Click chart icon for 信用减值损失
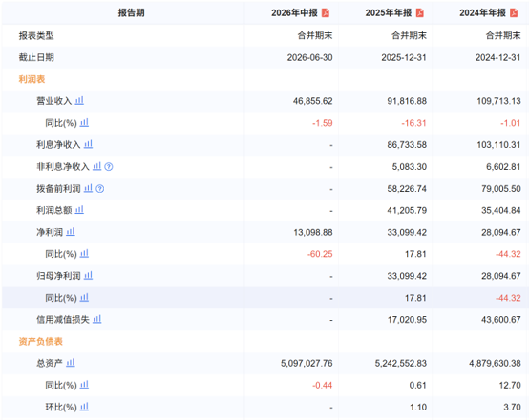 click(x=96, y=319)
